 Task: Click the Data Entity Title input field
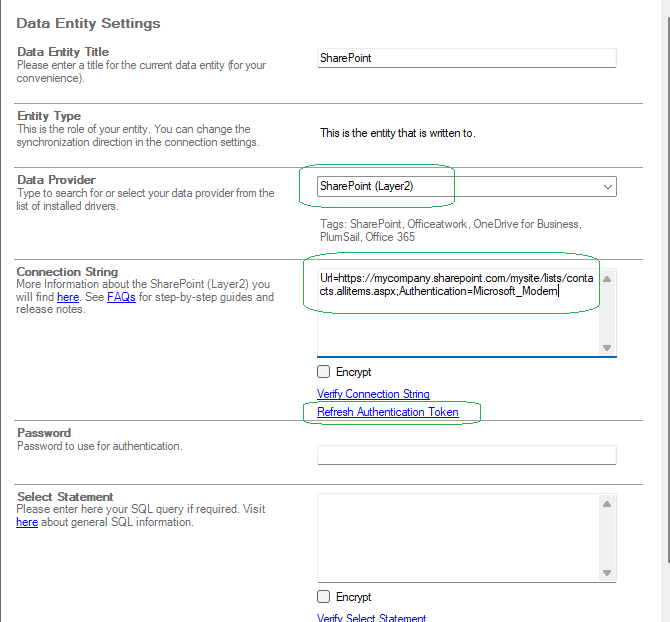point(467,58)
